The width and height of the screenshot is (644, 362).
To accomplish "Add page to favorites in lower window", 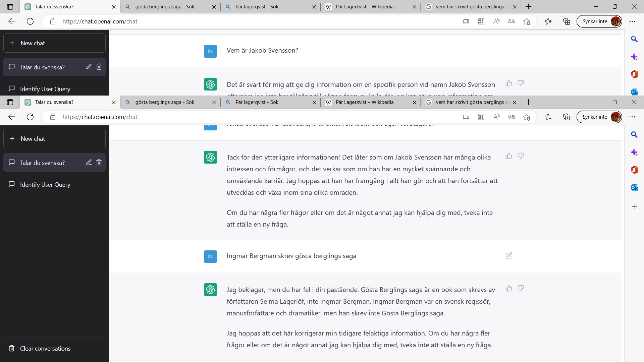I will click(527, 117).
